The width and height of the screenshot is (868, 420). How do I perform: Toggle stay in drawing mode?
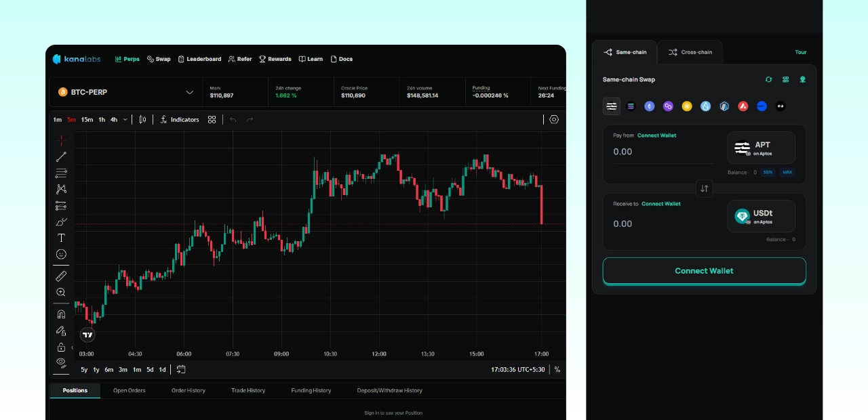tap(61, 331)
